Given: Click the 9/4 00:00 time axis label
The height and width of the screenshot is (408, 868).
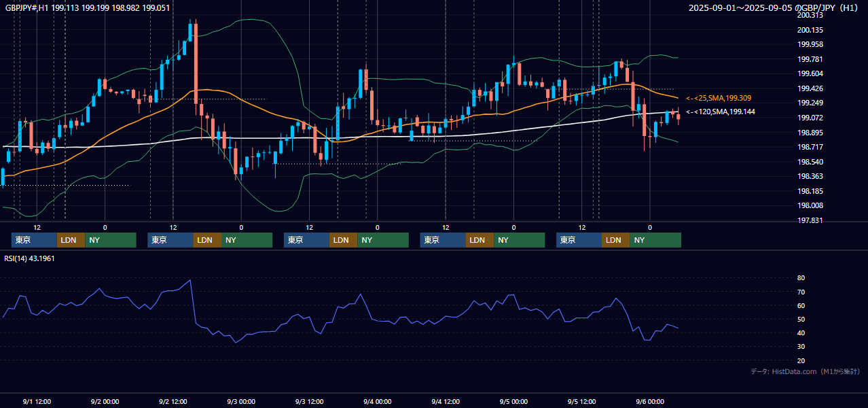Looking at the screenshot, I should coord(377,401).
